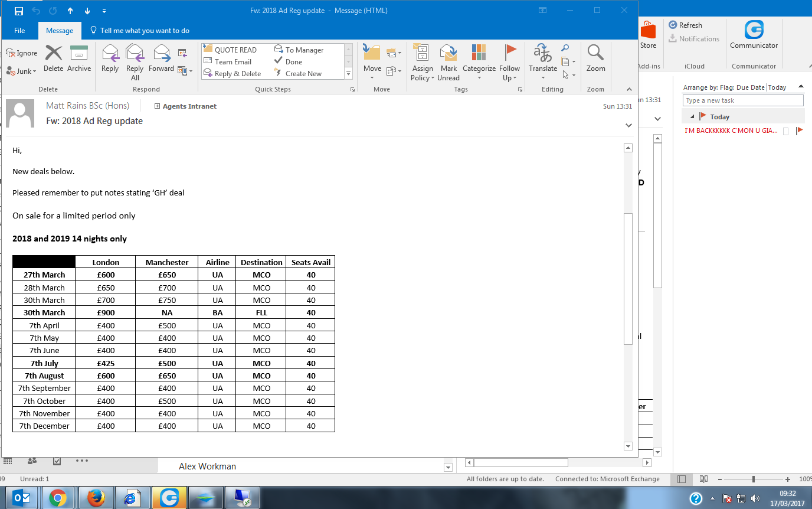
Task: Sort tasks by Arrange by: Flag Due Date
Action: [x=724, y=87]
